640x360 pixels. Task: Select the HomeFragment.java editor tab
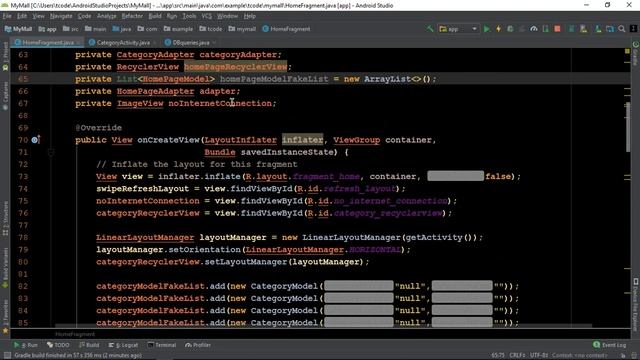[48, 42]
